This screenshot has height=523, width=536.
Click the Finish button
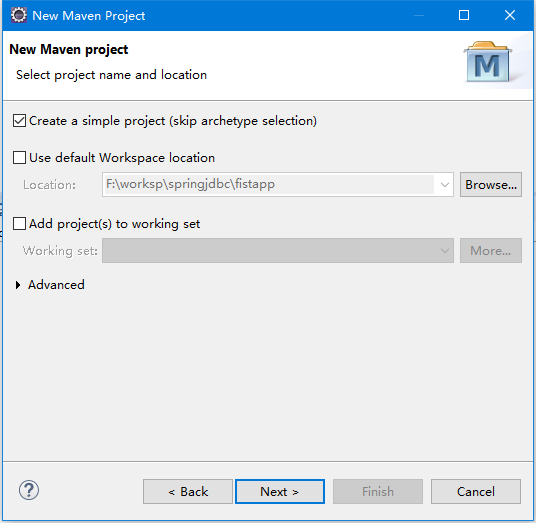(x=378, y=492)
